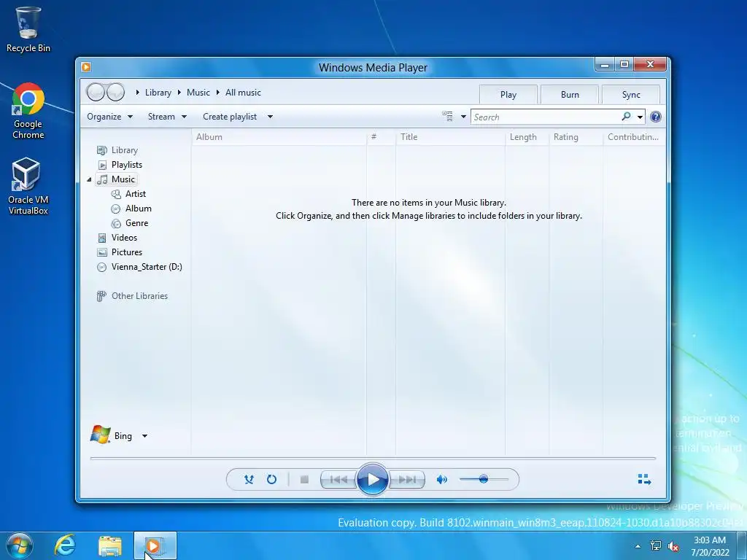Click the network tray icon
747x560 pixels.
(x=656, y=545)
